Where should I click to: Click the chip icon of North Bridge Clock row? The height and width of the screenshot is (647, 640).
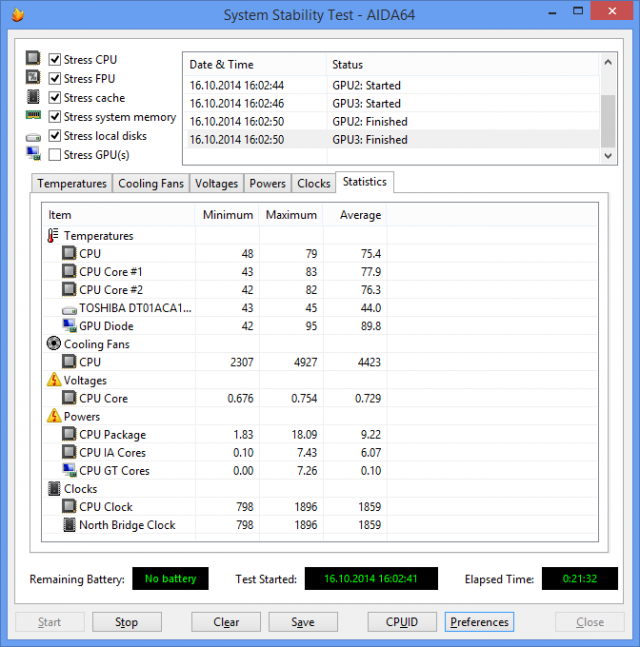click(69, 524)
